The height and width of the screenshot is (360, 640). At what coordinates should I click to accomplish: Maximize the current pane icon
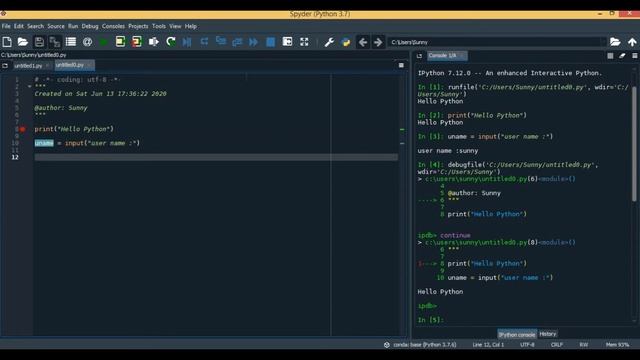(x=287, y=42)
